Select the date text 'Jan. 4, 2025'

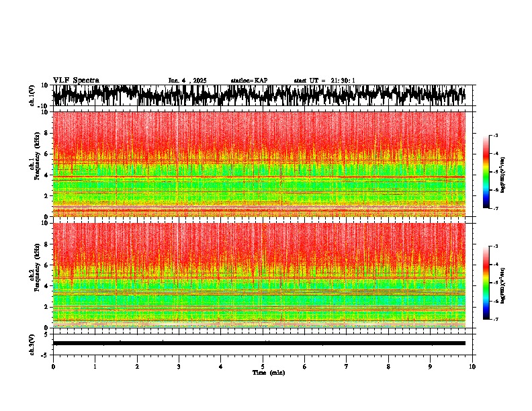tap(187, 81)
